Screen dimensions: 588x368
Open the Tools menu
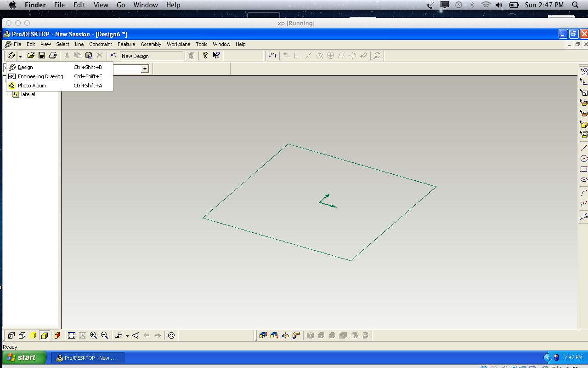tap(202, 44)
